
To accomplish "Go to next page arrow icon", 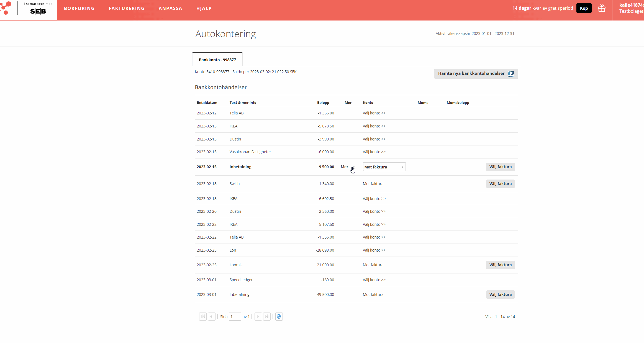I will coord(258,316).
